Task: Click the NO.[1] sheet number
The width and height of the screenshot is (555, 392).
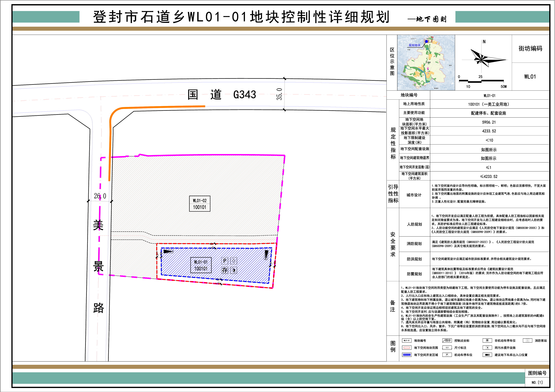Action: [537, 382]
